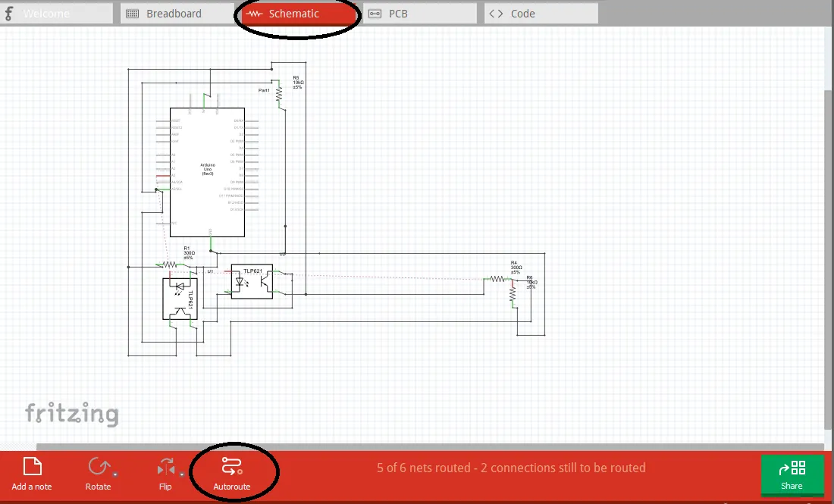Expand the Flip options dropdown arrow

click(x=182, y=474)
